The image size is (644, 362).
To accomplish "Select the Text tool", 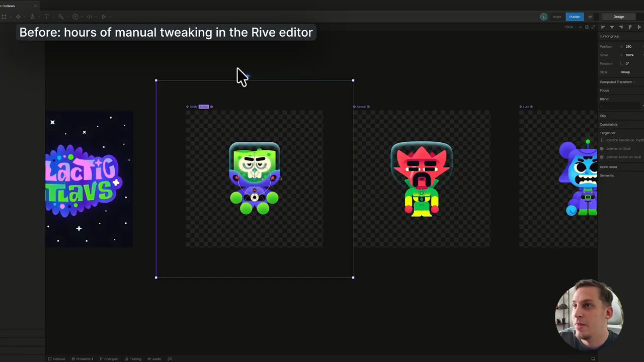I will (46, 17).
